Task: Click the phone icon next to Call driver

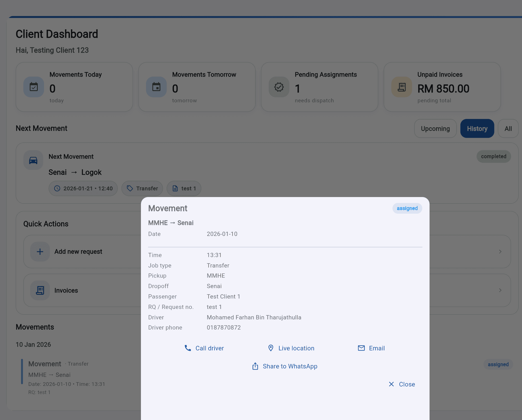Action: [x=188, y=348]
